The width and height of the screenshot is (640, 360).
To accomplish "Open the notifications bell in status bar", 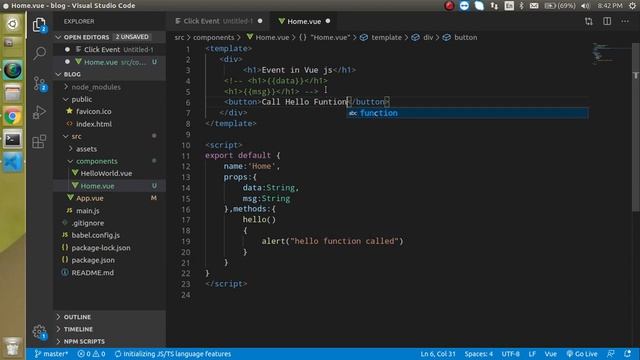I will point(627,354).
